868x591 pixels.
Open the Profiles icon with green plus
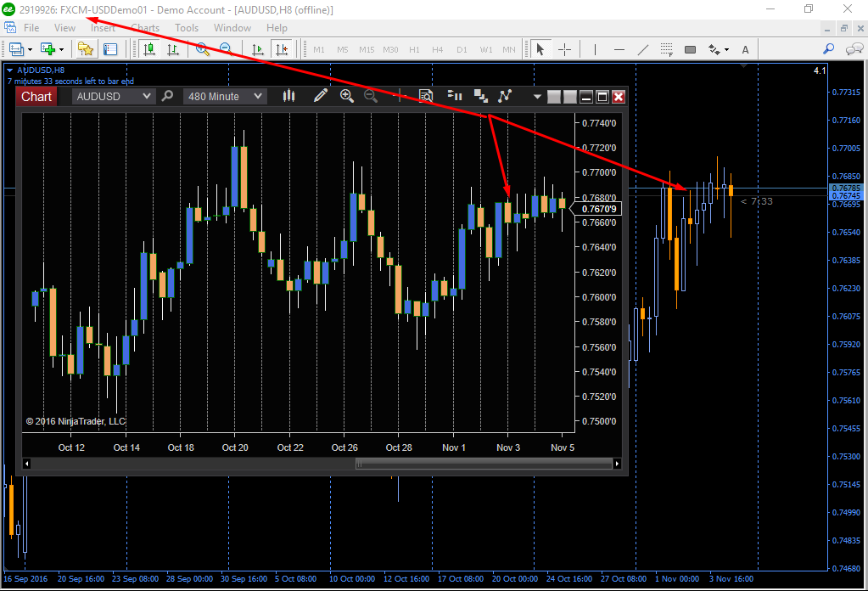(x=48, y=49)
